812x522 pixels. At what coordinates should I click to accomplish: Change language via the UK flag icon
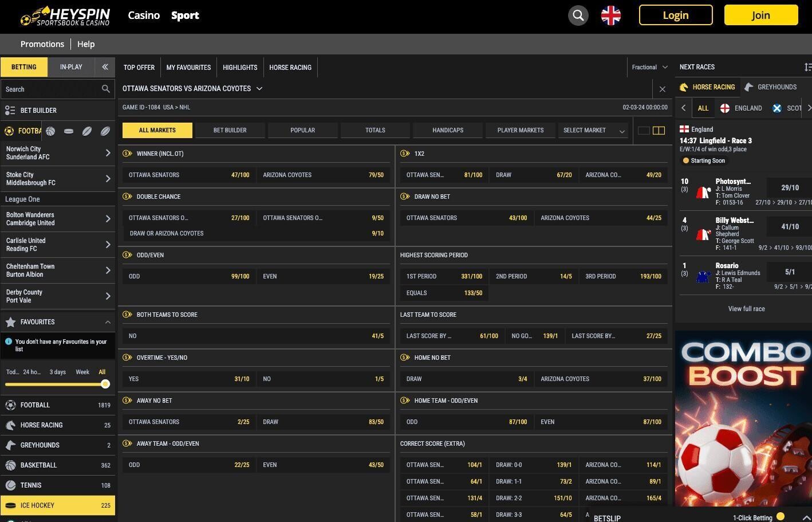611,15
